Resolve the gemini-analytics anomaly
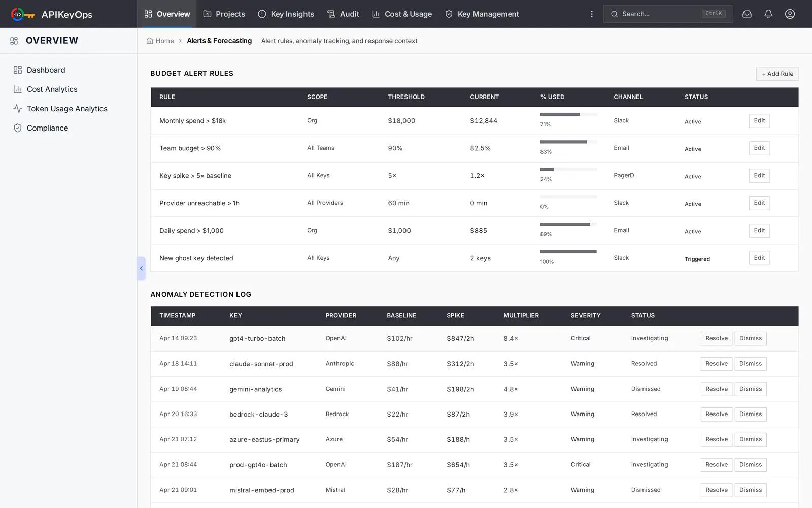The height and width of the screenshot is (508, 812). tap(717, 389)
